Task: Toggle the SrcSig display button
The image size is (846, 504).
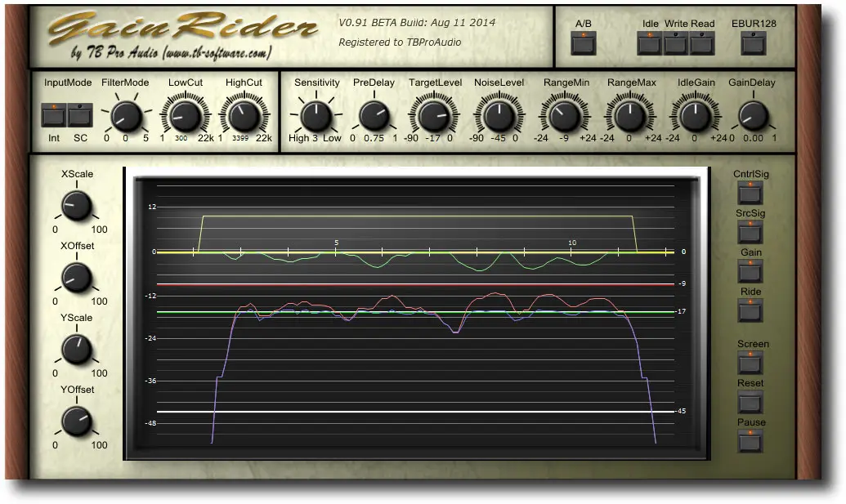Action: click(x=750, y=232)
